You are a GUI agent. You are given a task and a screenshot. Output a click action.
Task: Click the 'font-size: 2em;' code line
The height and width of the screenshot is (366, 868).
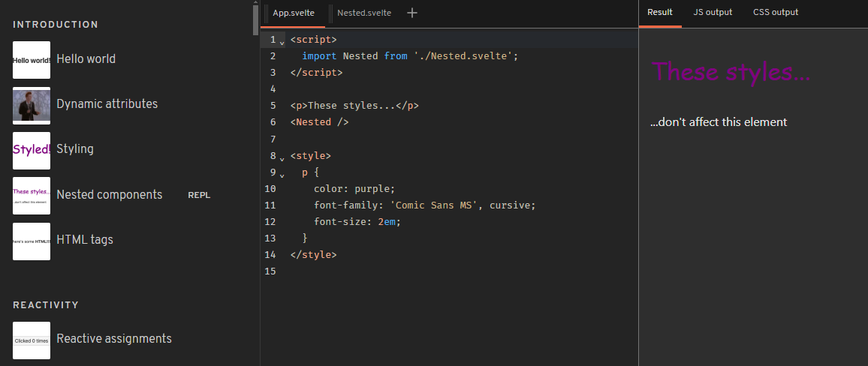click(x=357, y=222)
